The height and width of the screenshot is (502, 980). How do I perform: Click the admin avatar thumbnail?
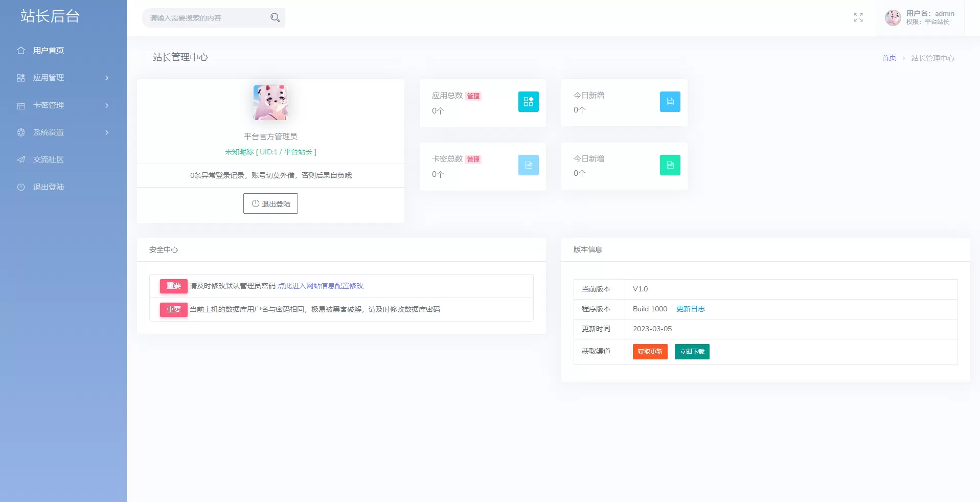pyautogui.click(x=893, y=17)
